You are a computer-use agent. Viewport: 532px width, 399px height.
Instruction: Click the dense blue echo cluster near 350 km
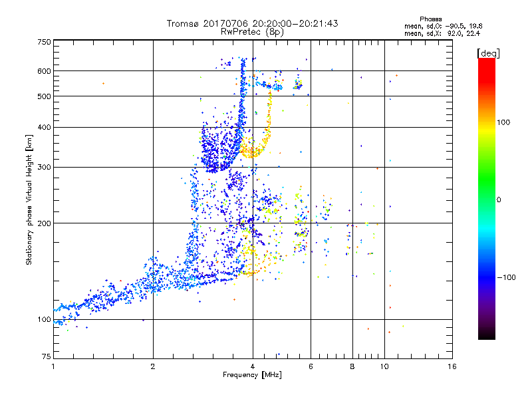219,148
